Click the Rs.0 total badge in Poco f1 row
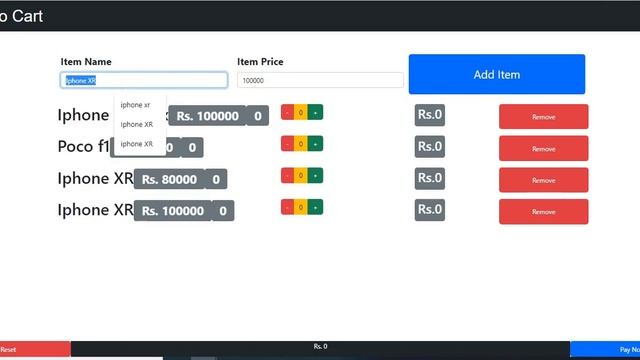Screen dimensions: 640x360 coord(430,147)
